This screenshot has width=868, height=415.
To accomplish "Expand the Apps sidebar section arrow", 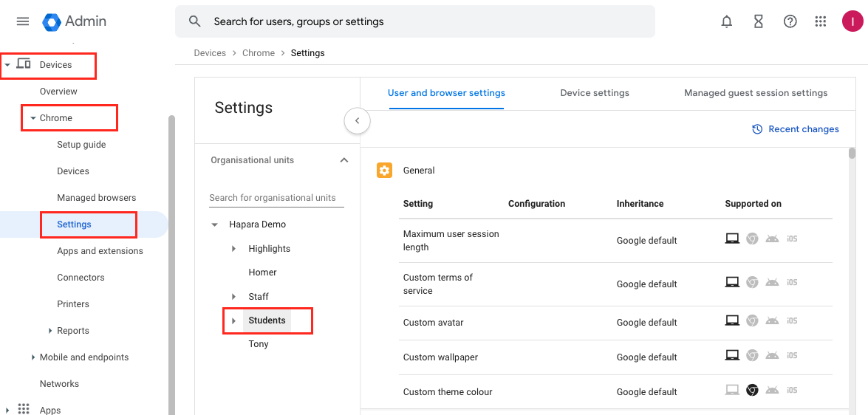I will coord(7,411).
